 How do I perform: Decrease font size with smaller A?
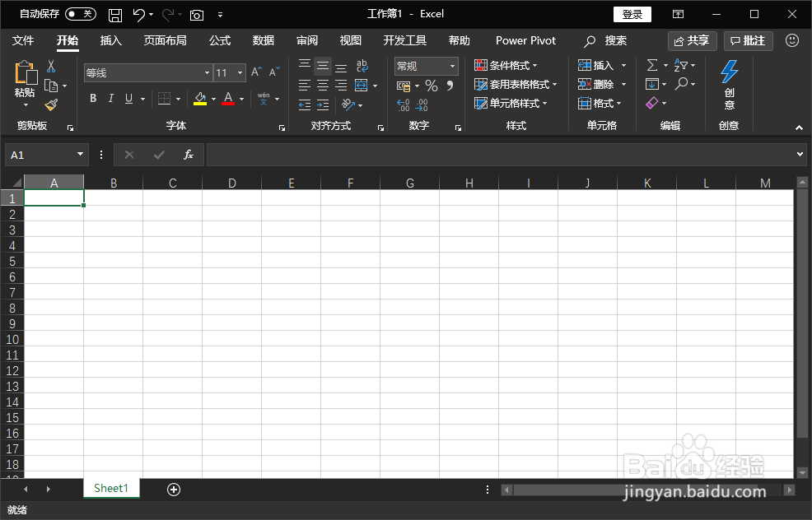tap(274, 72)
